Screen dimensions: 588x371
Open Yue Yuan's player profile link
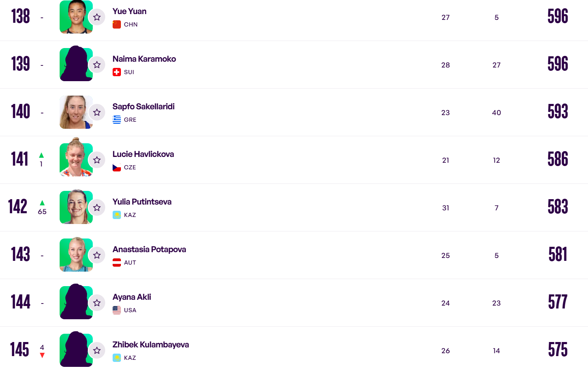pos(130,12)
